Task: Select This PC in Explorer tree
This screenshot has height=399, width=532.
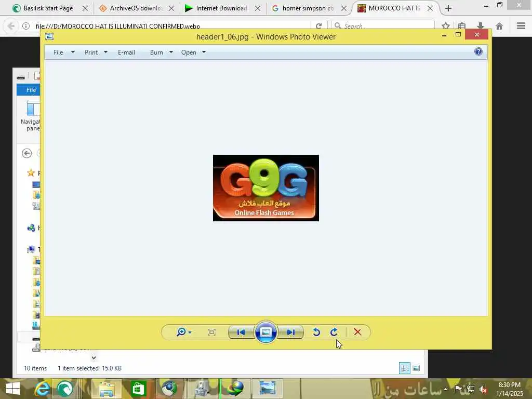Action: [x=32, y=250]
